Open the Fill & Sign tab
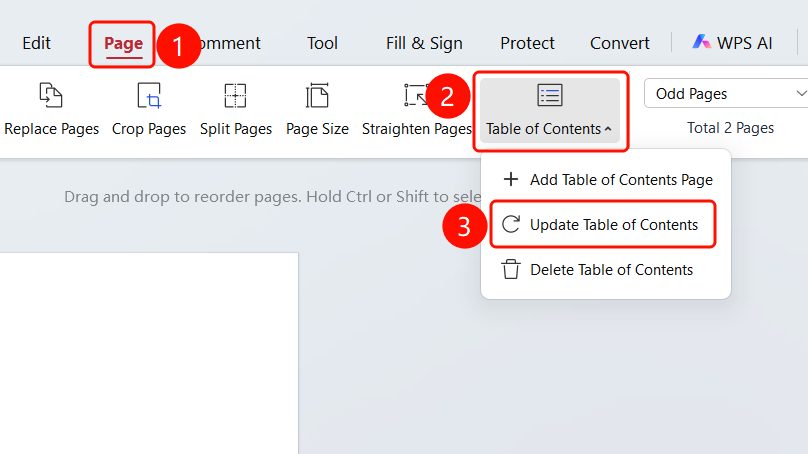 point(424,43)
